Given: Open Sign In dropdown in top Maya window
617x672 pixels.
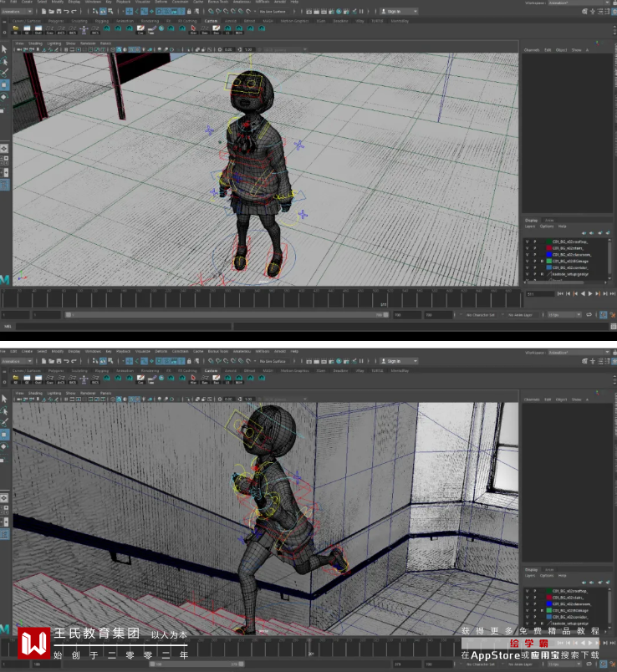Looking at the screenshot, I should tap(399, 12).
